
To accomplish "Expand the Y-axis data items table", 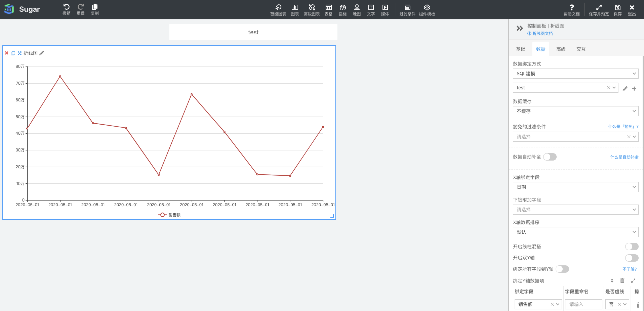I will click(x=633, y=281).
